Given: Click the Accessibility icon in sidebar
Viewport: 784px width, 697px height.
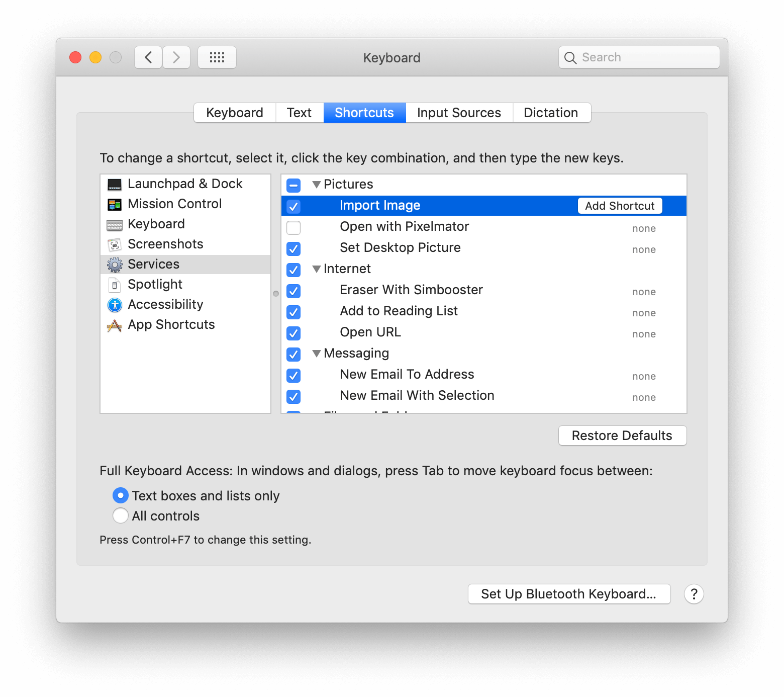Looking at the screenshot, I should point(115,305).
